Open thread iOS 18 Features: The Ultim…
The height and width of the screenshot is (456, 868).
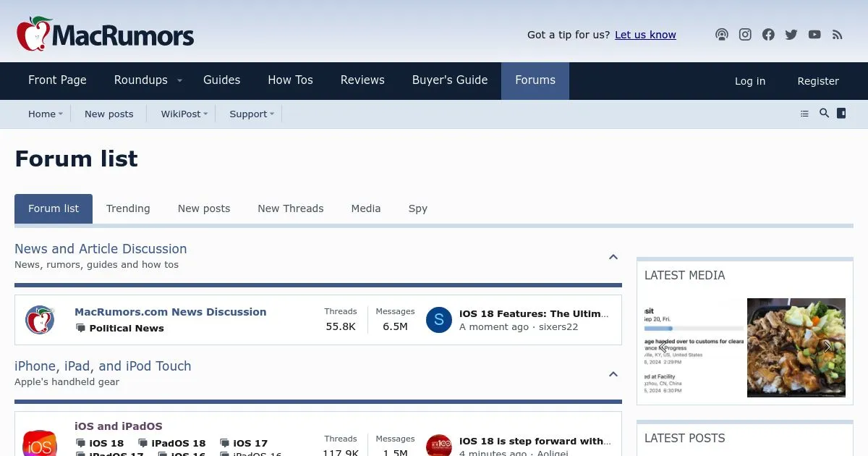pos(534,313)
